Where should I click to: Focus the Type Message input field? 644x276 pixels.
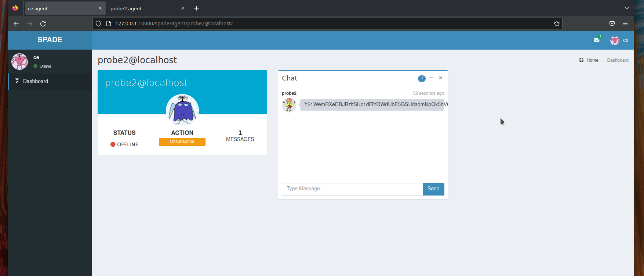pos(352,189)
